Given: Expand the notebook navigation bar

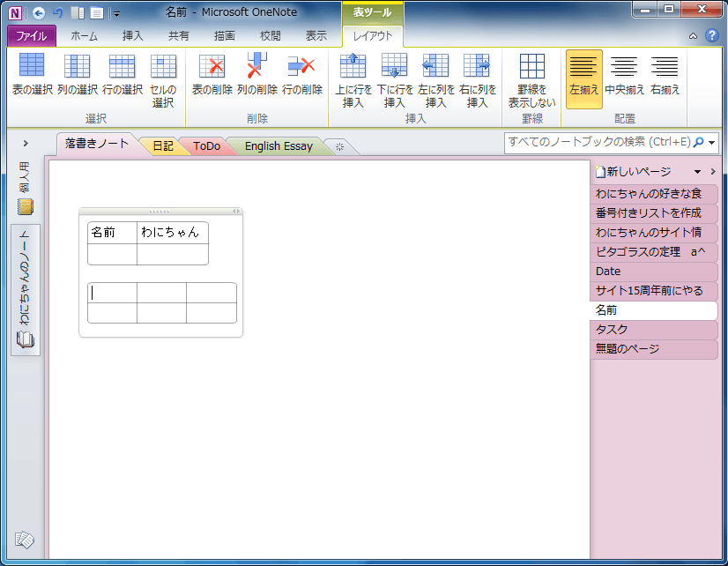Looking at the screenshot, I should tap(26, 144).
